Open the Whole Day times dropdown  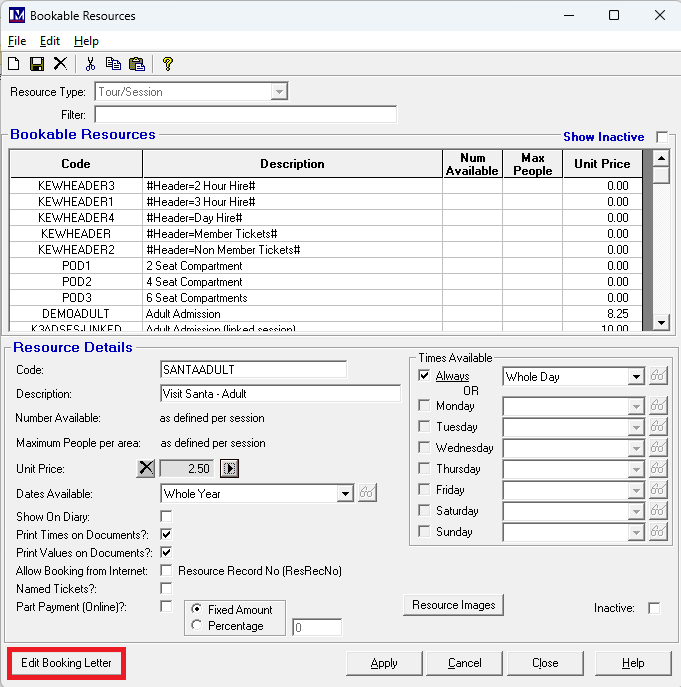tap(636, 377)
